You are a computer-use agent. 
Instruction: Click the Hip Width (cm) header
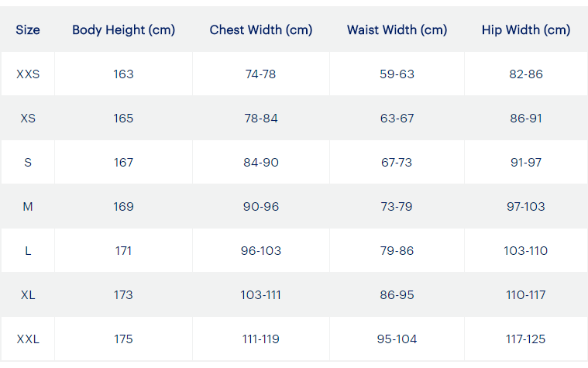526,30
